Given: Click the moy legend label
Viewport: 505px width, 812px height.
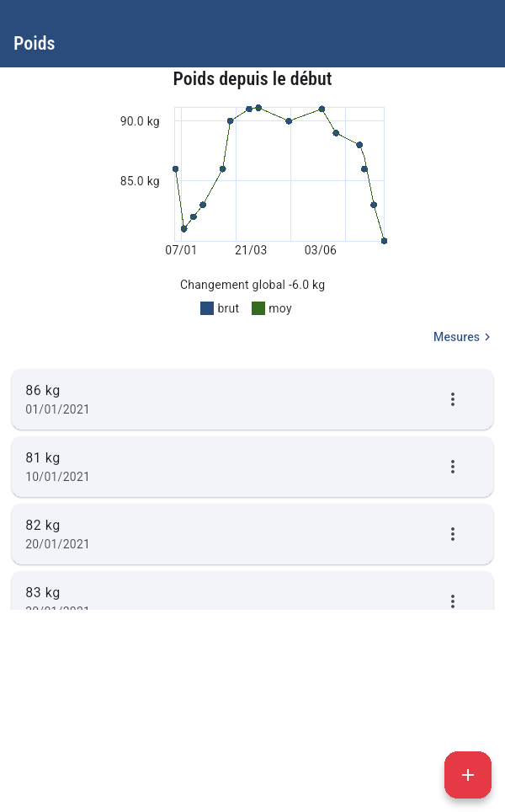Looking at the screenshot, I should 280,309.
